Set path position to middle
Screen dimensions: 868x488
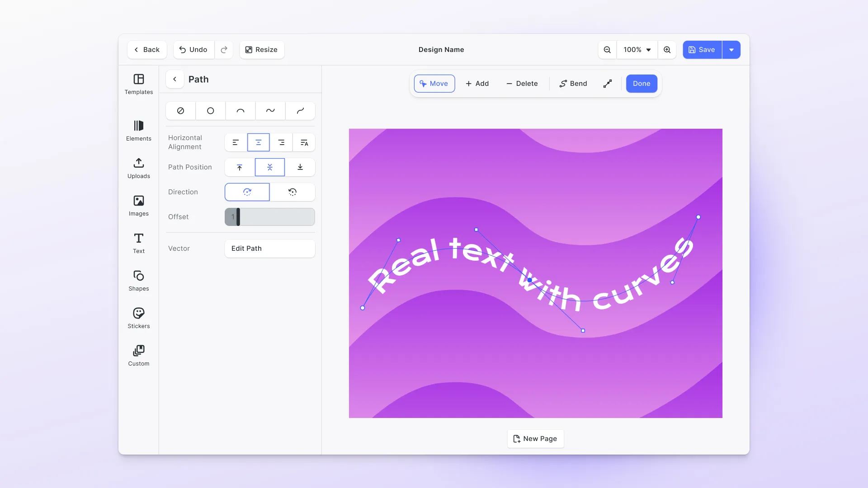(x=270, y=167)
